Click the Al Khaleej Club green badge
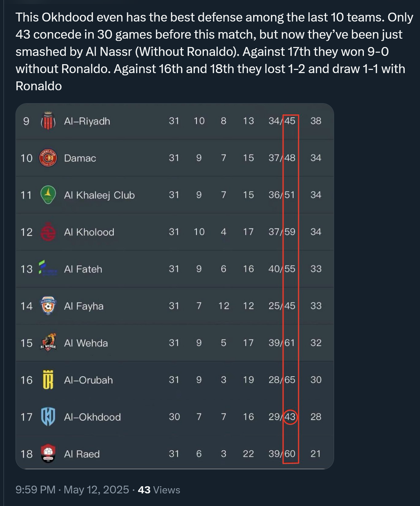The image size is (420, 506). (x=48, y=194)
